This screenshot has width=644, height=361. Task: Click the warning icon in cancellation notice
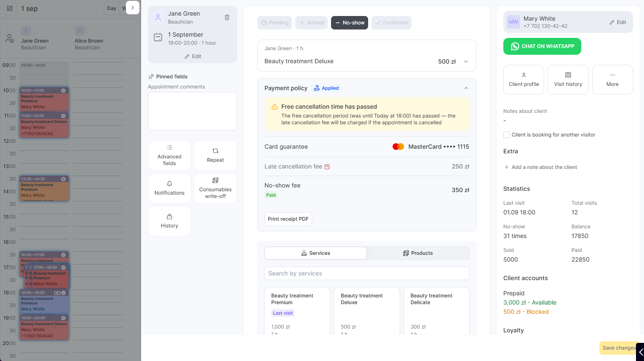click(275, 107)
